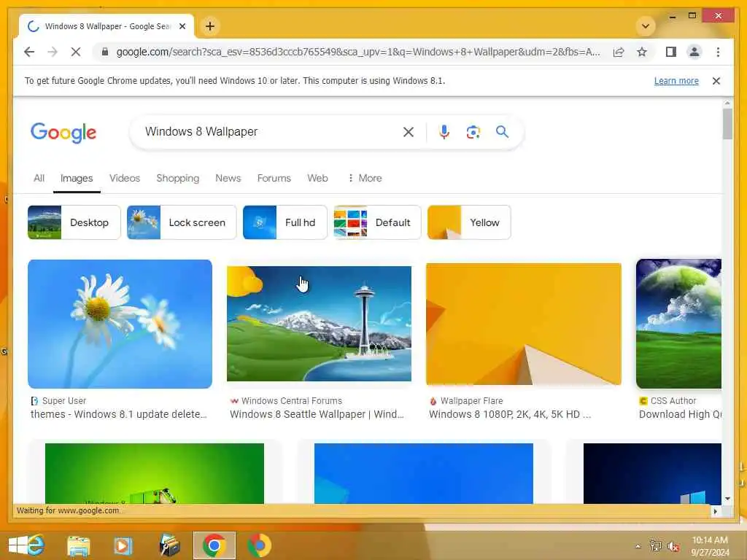Switch to the Forums tab
Viewport: 747px width, 560px height.
click(274, 178)
